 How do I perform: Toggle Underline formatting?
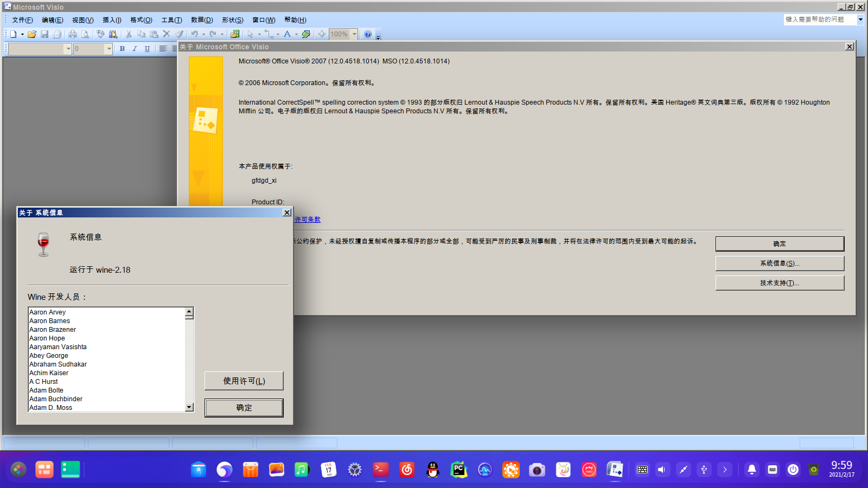(x=147, y=49)
